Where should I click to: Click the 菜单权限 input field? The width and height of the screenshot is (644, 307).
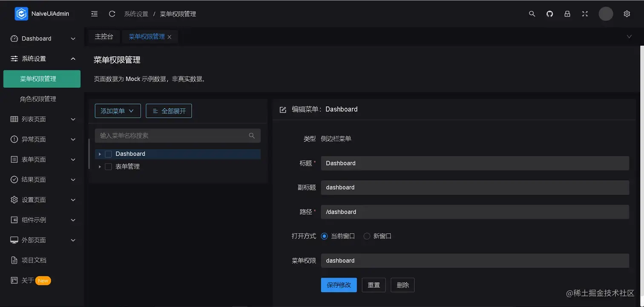pyautogui.click(x=475, y=261)
